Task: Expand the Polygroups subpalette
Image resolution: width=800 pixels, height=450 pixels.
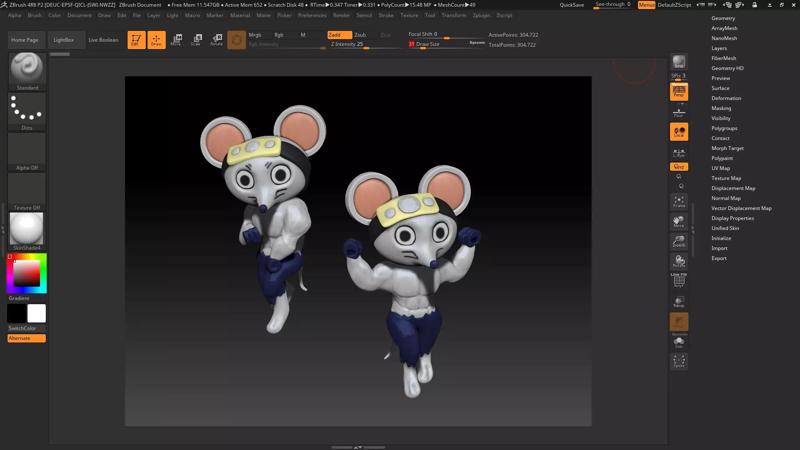Action: click(x=724, y=128)
